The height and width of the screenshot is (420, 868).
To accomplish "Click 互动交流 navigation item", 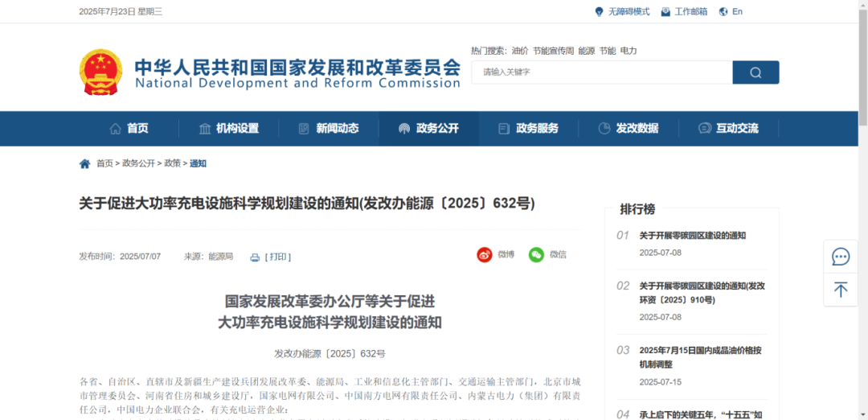I will tap(728, 129).
